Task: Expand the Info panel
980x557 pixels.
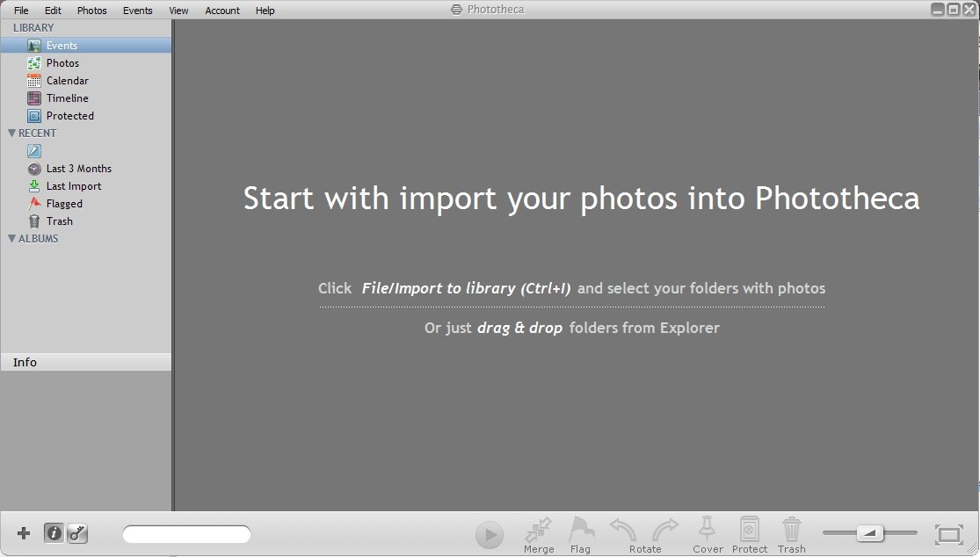Action: pyautogui.click(x=25, y=362)
